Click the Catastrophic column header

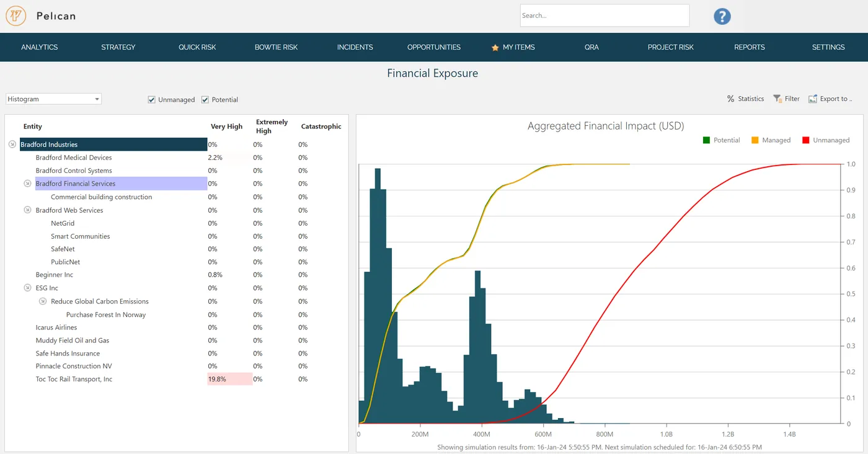pos(321,127)
